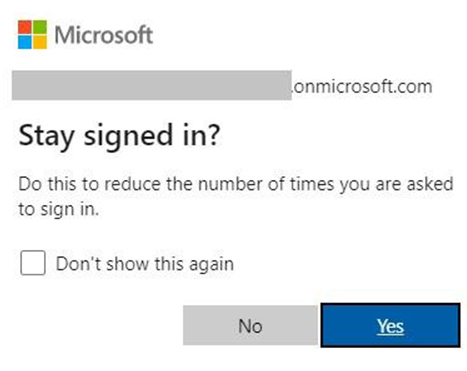
Task: Decline staying signed in via No
Action: (x=250, y=325)
